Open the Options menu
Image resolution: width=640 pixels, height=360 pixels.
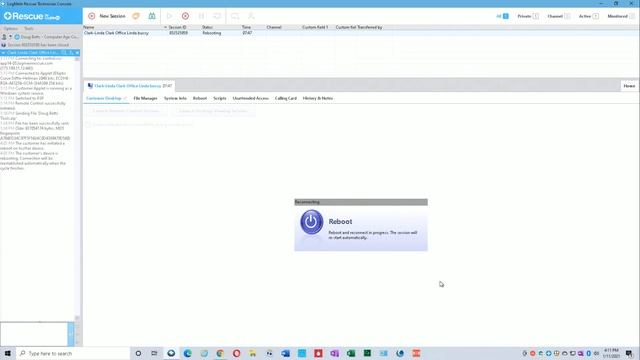[11, 29]
